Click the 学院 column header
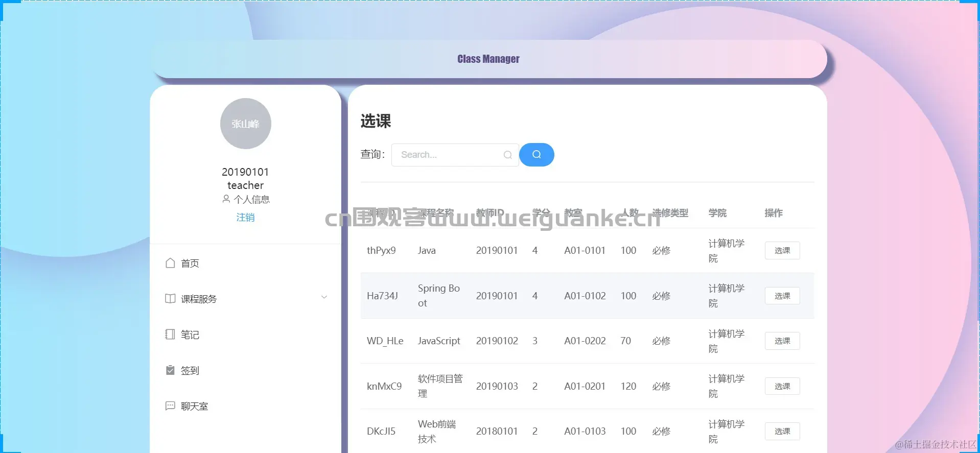The height and width of the screenshot is (453, 980). (x=717, y=213)
